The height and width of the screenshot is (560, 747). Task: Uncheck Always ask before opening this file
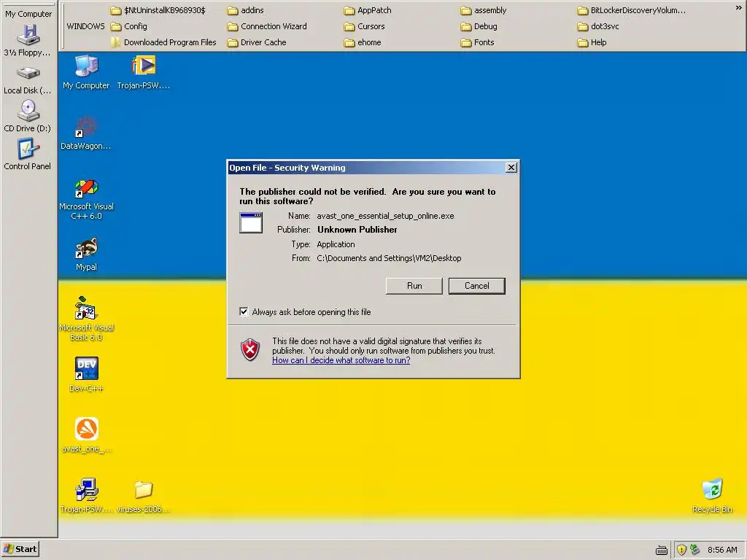pos(244,311)
